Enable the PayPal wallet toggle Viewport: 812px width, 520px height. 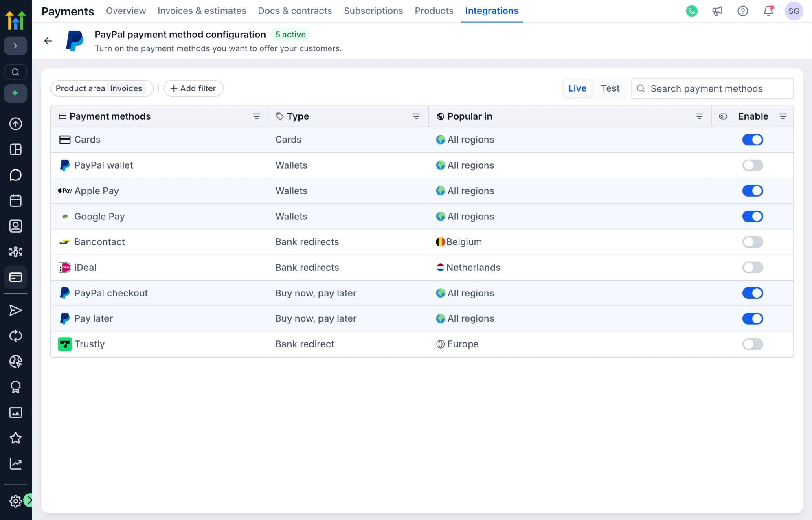(753, 165)
